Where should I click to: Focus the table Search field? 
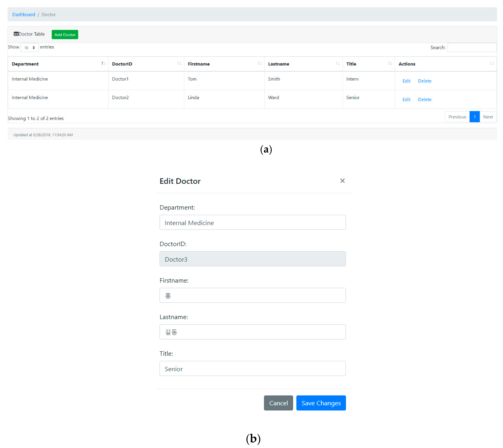(x=472, y=48)
